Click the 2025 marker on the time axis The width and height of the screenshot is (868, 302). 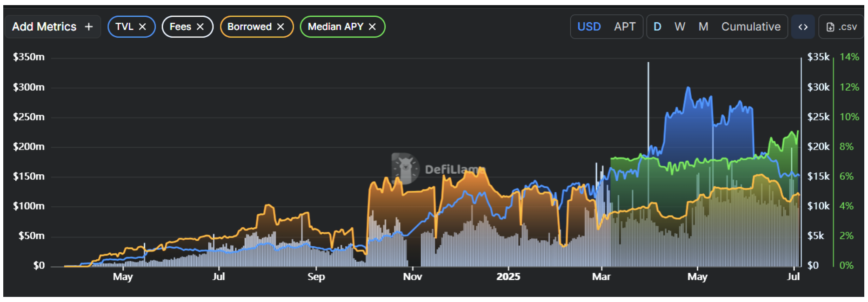(508, 277)
